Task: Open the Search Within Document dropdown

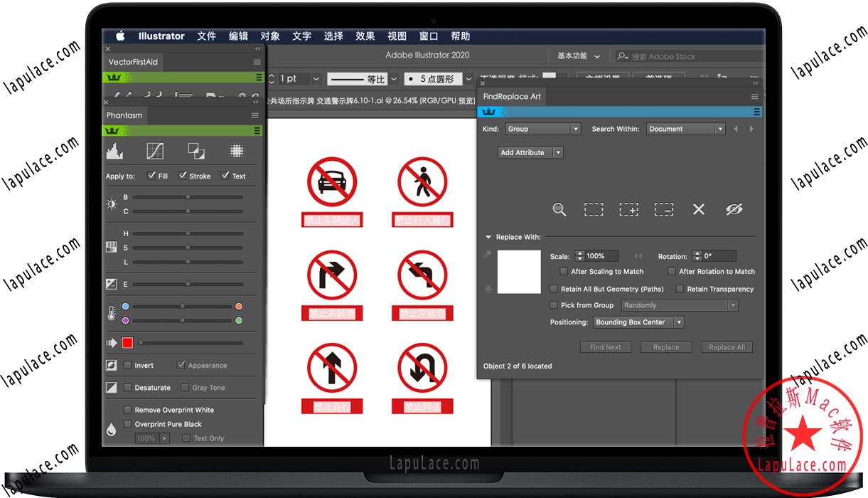Action: coord(685,129)
